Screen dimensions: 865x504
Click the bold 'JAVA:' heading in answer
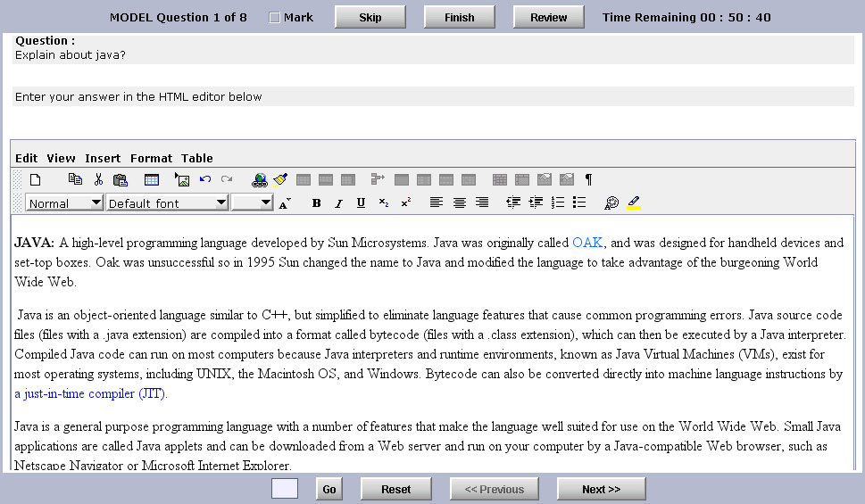pos(34,243)
